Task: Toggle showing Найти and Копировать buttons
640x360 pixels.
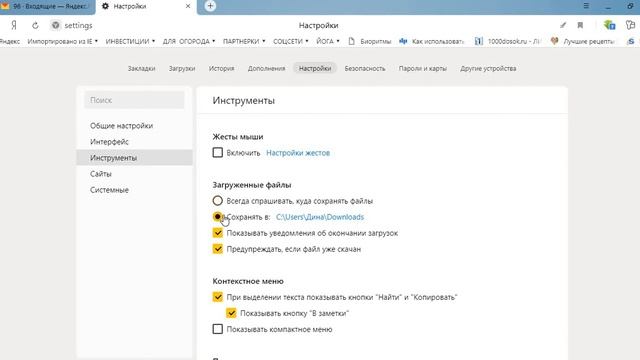Action: 218,297
